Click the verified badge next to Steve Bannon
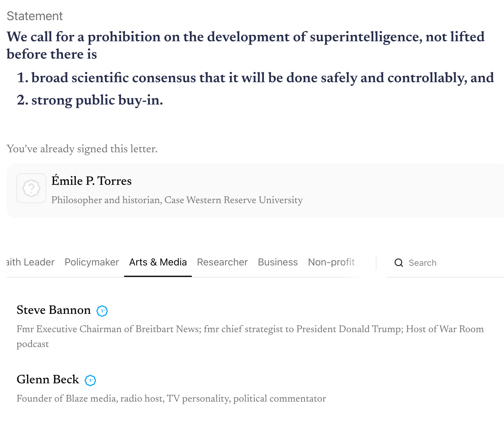The image size is (504, 423). point(102,311)
